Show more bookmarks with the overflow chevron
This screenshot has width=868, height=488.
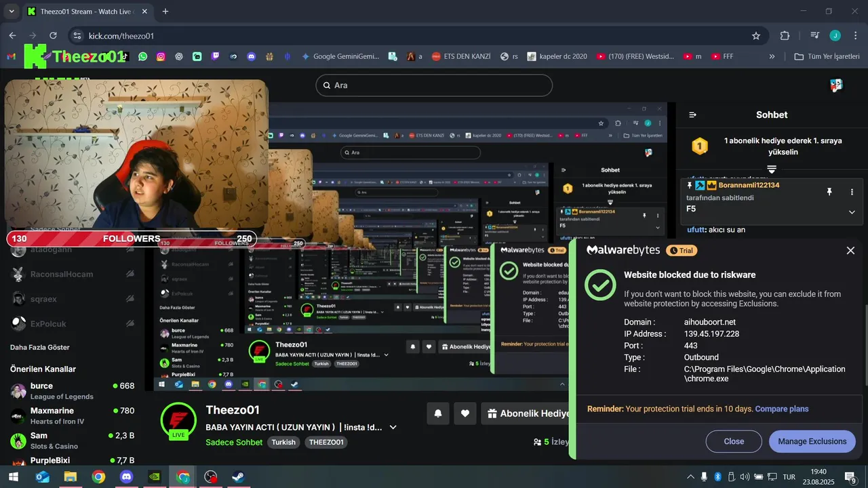pyautogui.click(x=772, y=56)
